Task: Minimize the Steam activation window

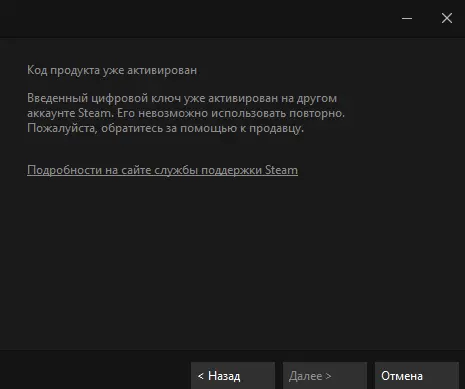Action: click(x=407, y=18)
